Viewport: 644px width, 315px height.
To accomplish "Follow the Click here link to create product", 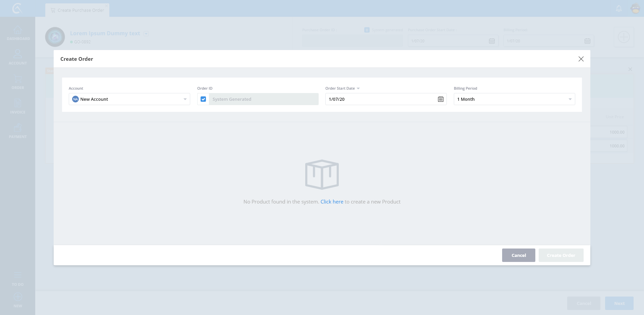I will coord(332,201).
